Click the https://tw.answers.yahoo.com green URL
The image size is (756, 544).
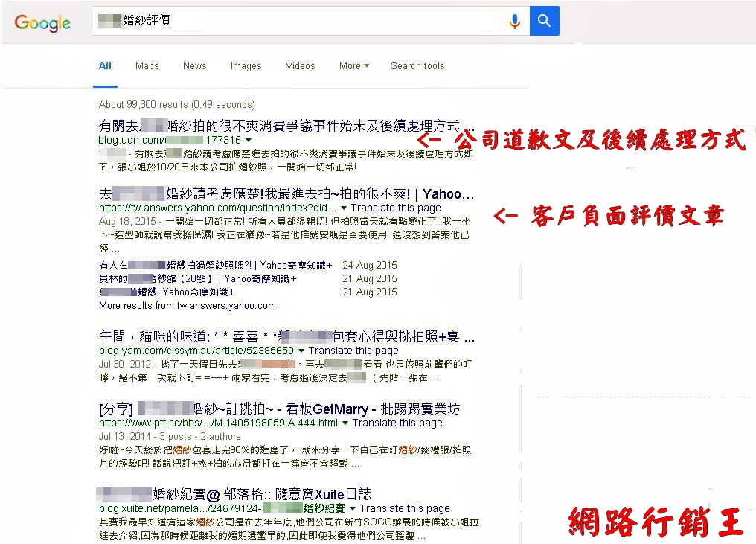click(217, 208)
